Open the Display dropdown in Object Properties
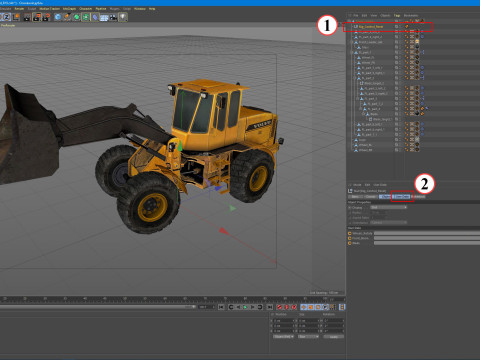The width and height of the screenshot is (480, 360). tap(389, 207)
